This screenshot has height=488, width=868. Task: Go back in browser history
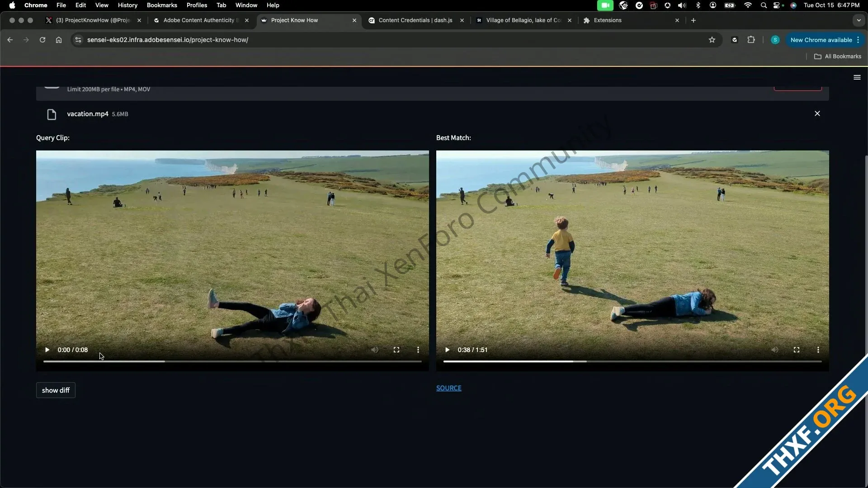[x=10, y=40]
